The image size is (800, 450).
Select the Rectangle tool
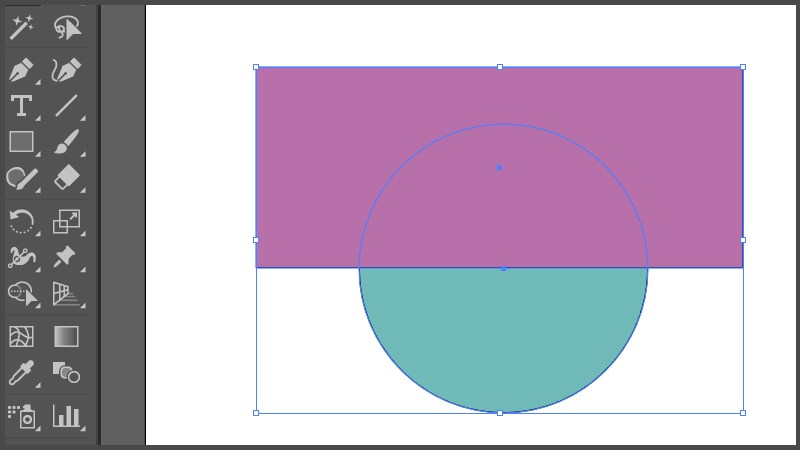click(x=21, y=142)
